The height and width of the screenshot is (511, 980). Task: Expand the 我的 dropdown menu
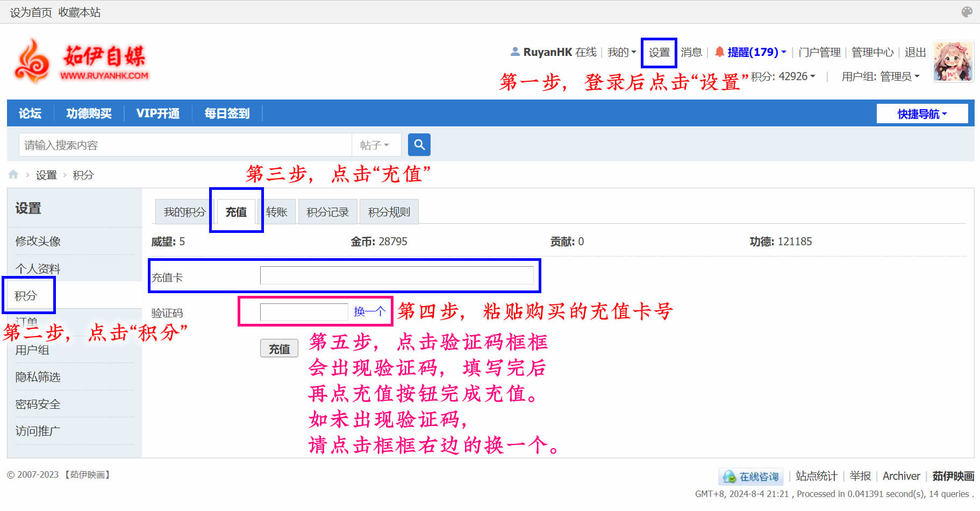621,52
